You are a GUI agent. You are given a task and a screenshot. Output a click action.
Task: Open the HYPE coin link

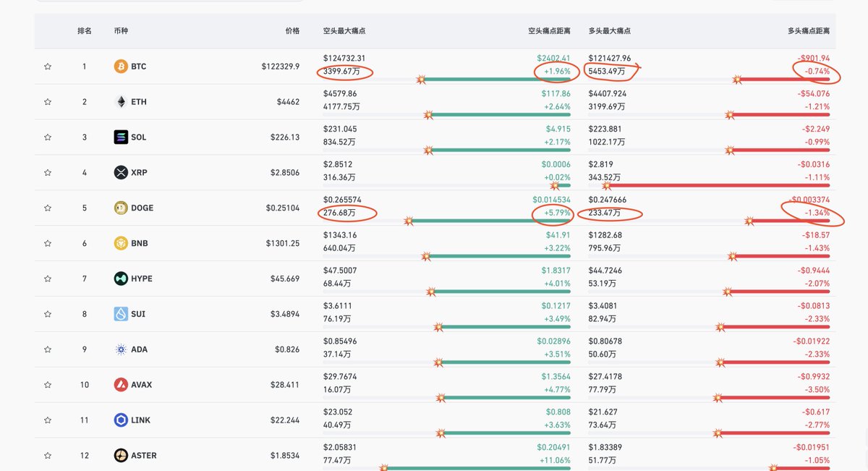(x=142, y=279)
